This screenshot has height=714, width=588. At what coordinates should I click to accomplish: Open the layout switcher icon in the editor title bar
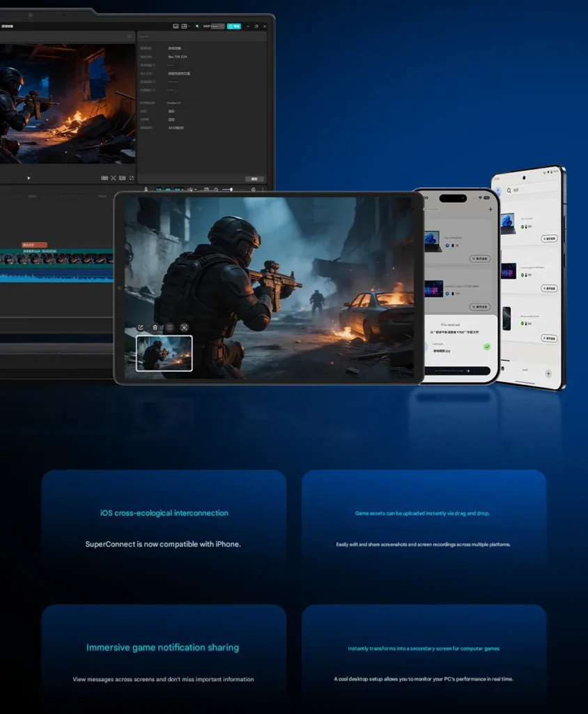(x=185, y=26)
